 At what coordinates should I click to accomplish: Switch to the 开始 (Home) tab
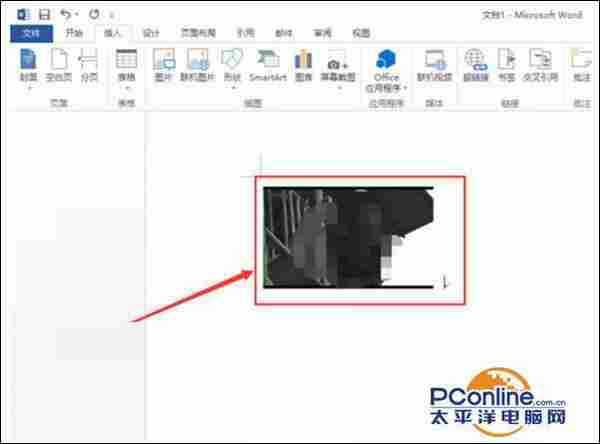point(74,33)
